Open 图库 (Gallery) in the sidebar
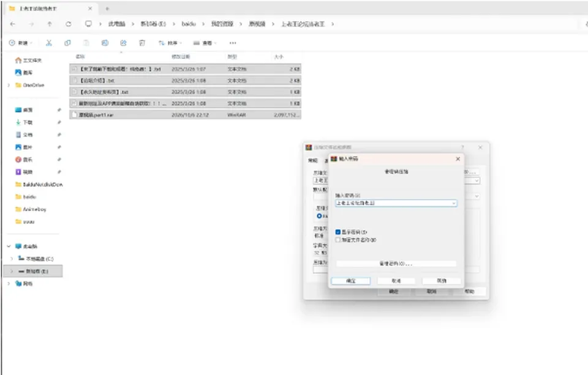Viewport: 588px width, 375px height. 24,73
